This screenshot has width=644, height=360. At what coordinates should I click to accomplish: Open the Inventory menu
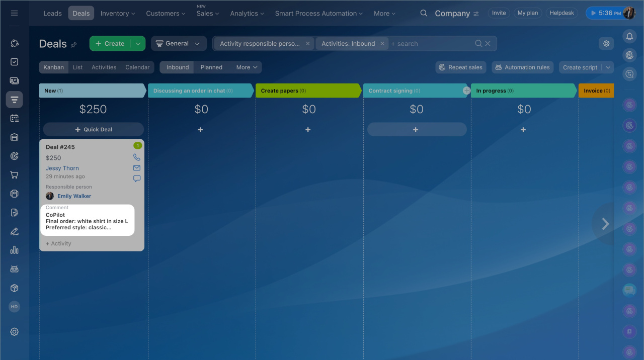tap(117, 14)
